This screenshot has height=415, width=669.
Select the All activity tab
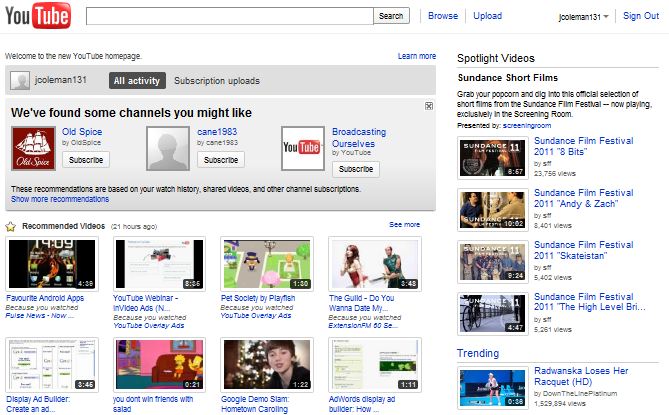[137, 81]
